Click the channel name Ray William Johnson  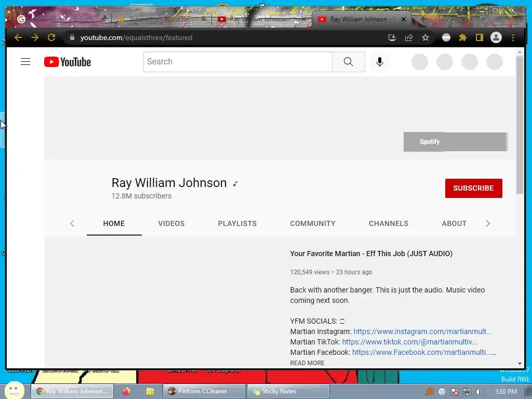(169, 183)
